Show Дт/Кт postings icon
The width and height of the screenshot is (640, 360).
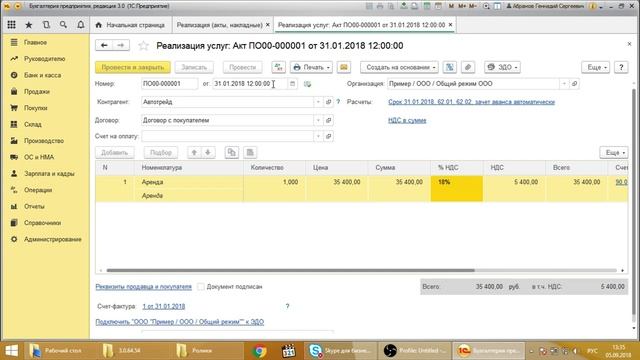(278, 67)
